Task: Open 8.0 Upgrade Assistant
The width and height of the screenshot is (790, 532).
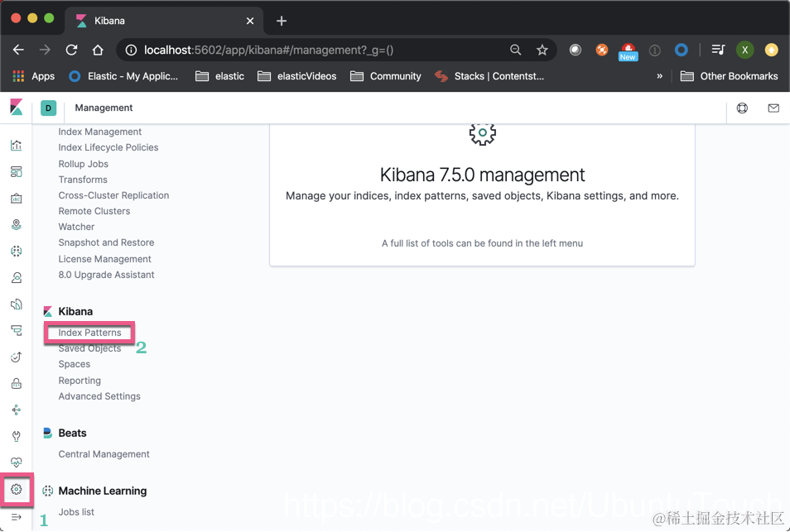Action: click(106, 275)
